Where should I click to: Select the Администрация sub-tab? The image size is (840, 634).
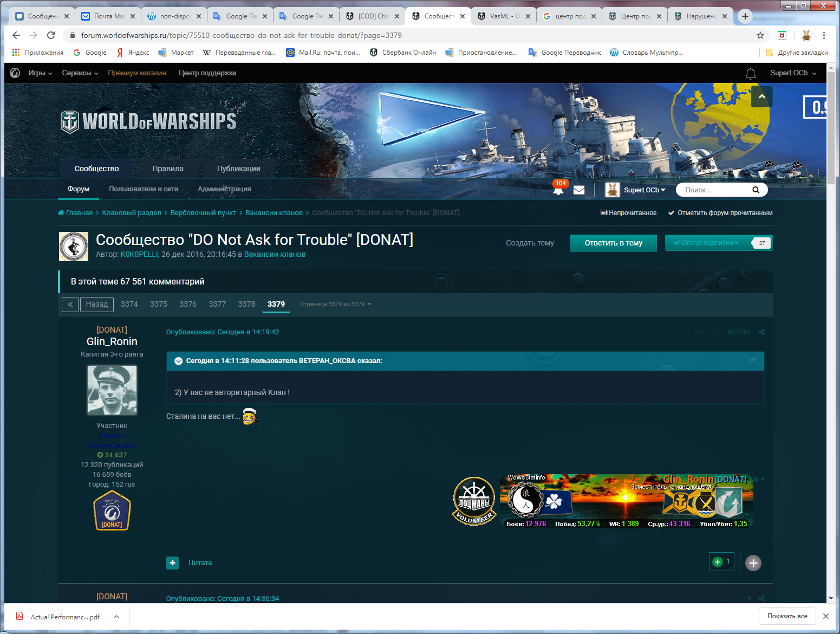click(224, 189)
